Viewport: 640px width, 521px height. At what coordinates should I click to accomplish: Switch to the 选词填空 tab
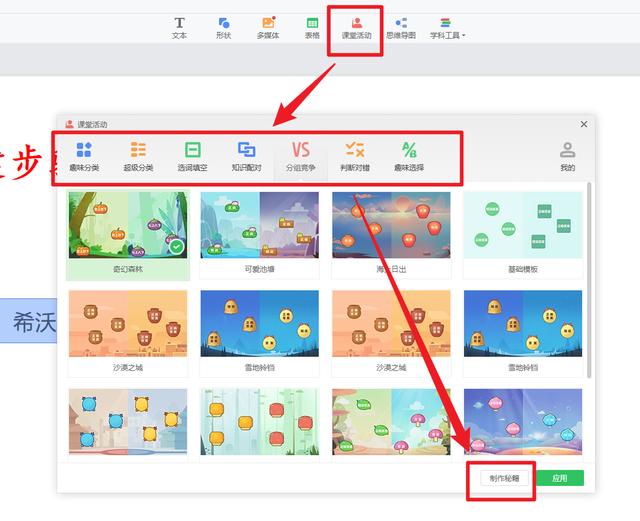192,156
